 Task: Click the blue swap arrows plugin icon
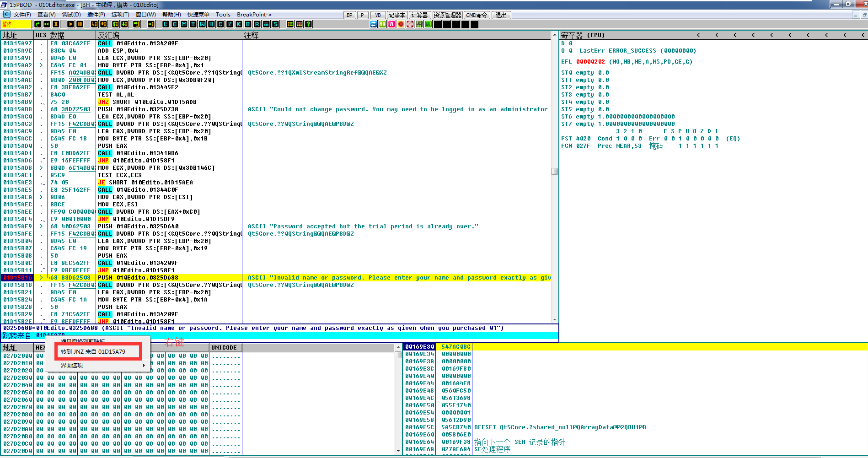click(374, 24)
